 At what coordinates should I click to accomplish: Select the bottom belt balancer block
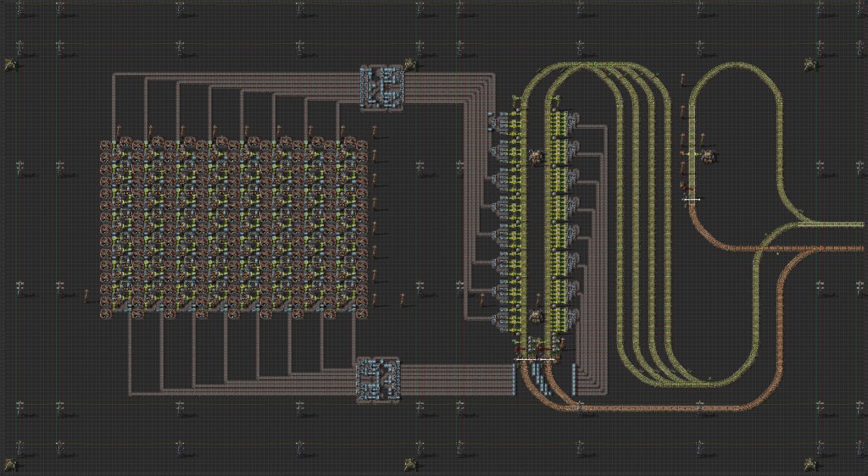tap(378, 379)
